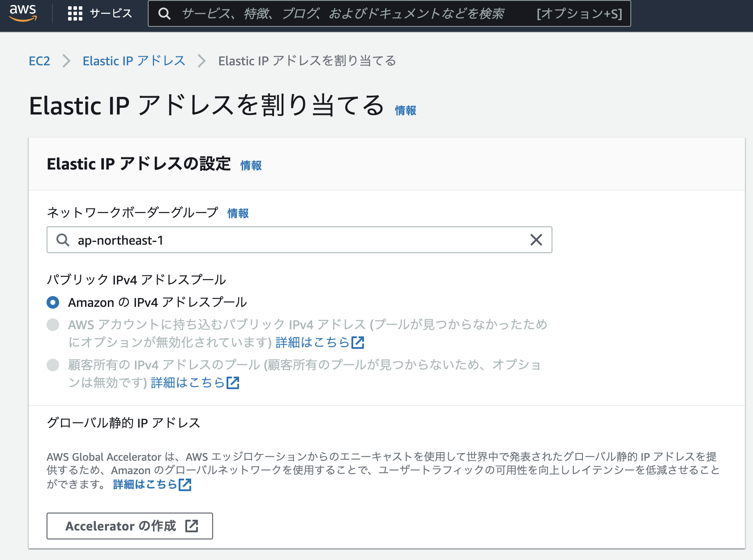Click the magnifier in the top search bar
The image size is (753, 560).
164,13
